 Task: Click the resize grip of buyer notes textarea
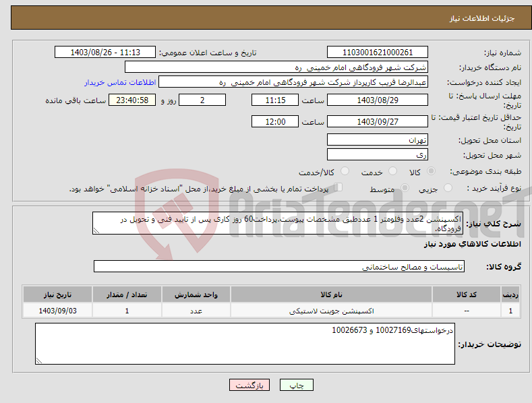(38, 361)
